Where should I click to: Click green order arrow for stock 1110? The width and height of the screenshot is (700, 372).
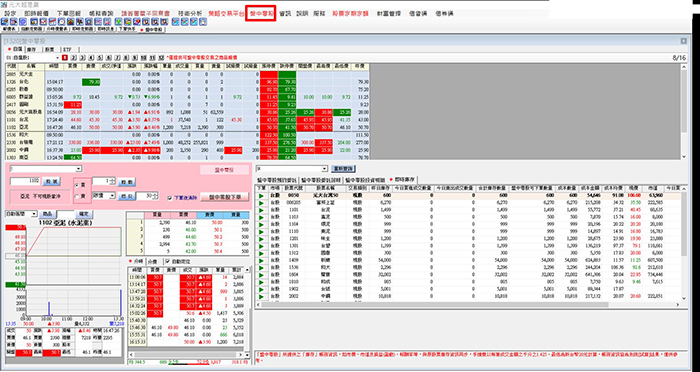(x=261, y=231)
